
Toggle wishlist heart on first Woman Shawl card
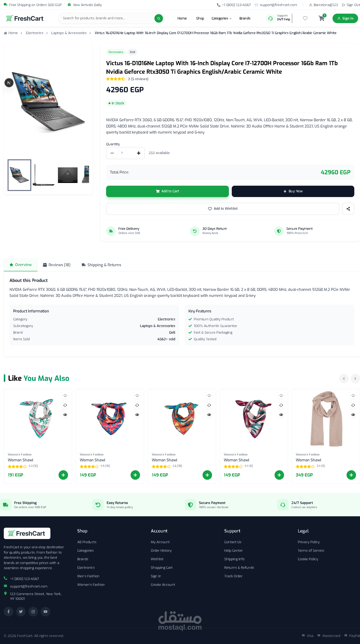point(65,396)
